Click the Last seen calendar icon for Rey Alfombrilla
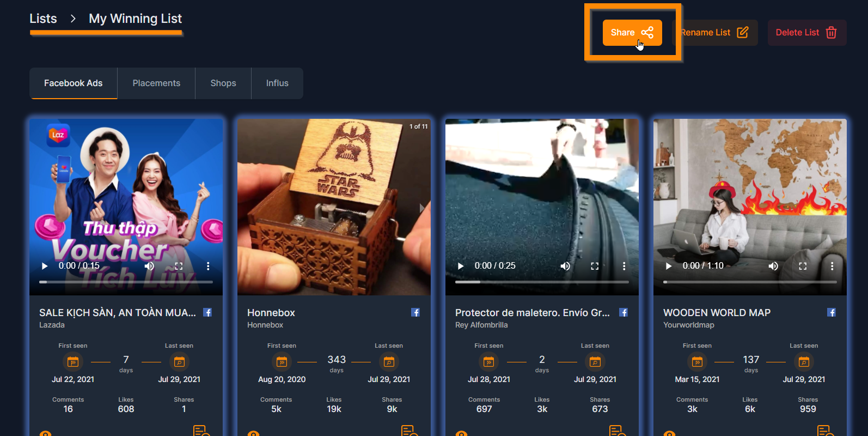 coord(595,361)
